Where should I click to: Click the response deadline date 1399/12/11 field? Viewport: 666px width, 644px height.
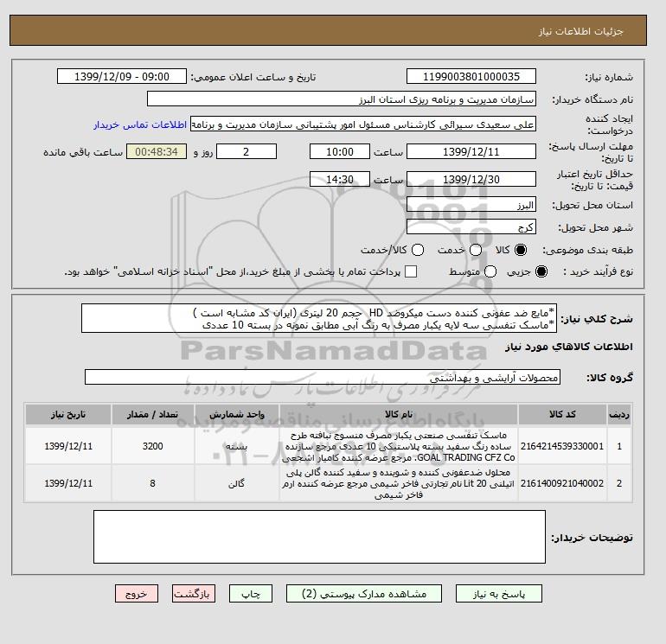[471, 151]
